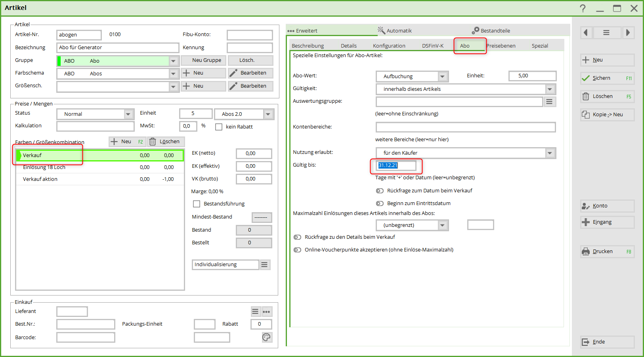Toggle Rückfrage zum Datum beim Verkauf
644x357 pixels.
(x=380, y=191)
